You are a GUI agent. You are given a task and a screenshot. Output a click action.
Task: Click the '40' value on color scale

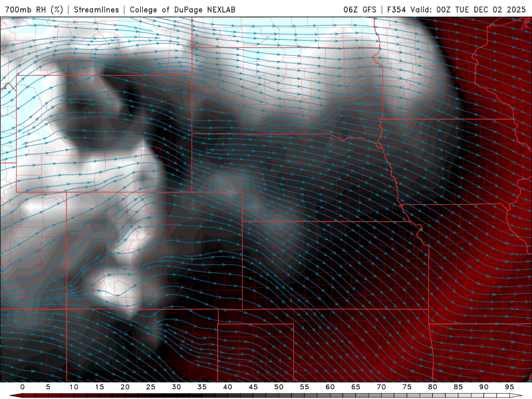pyautogui.click(x=227, y=387)
